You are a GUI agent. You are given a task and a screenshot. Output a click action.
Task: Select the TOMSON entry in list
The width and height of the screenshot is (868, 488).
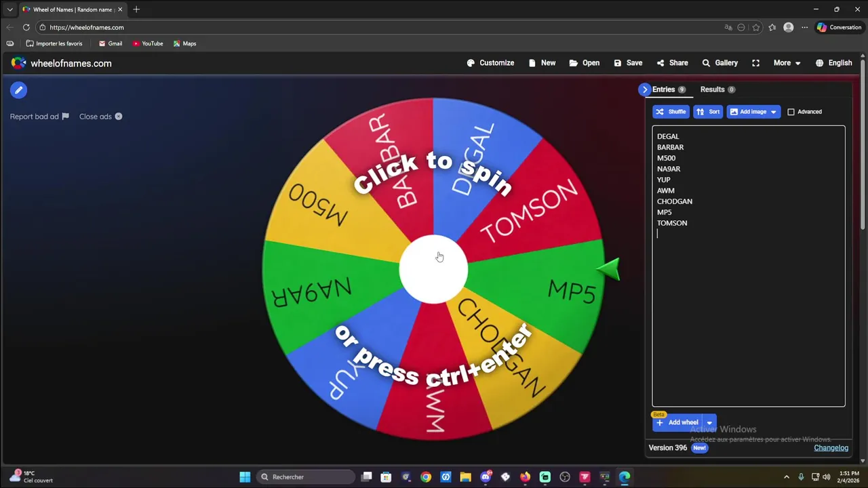pos(672,223)
